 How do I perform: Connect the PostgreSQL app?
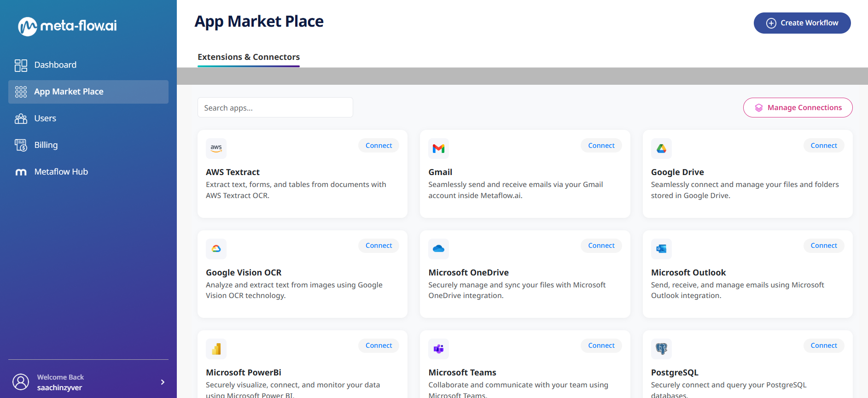(x=824, y=345)
